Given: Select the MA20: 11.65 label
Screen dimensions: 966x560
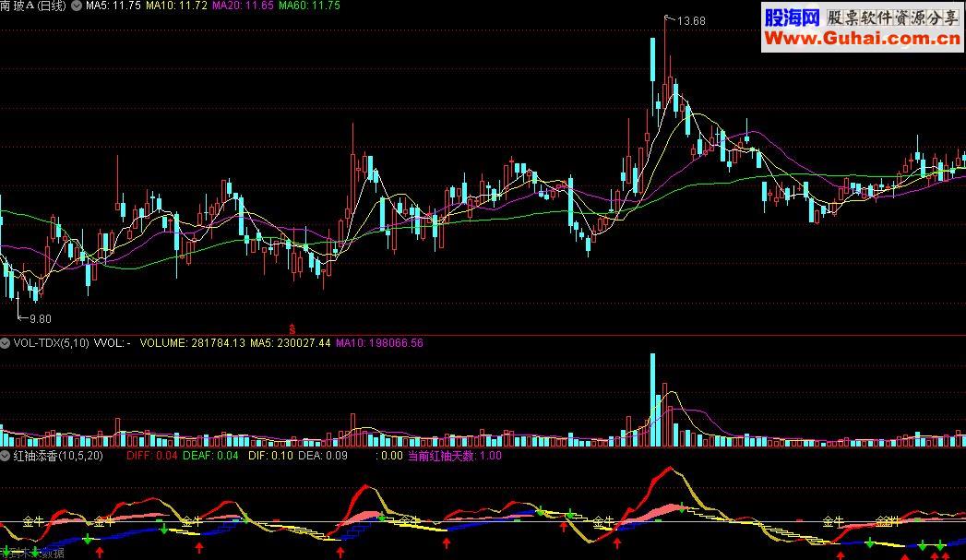Looking at the screenshot, I should (x=243, y=6).
